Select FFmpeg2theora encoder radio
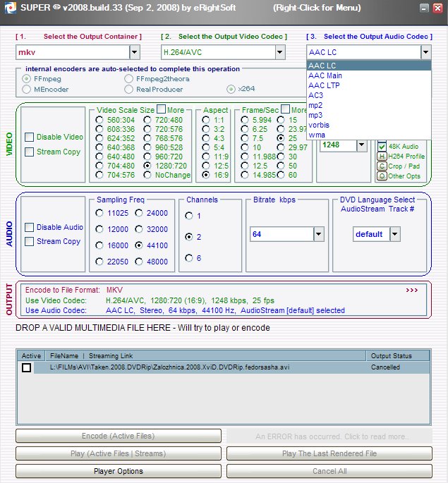This screenshot has height=483, width=448. point(128,79)
